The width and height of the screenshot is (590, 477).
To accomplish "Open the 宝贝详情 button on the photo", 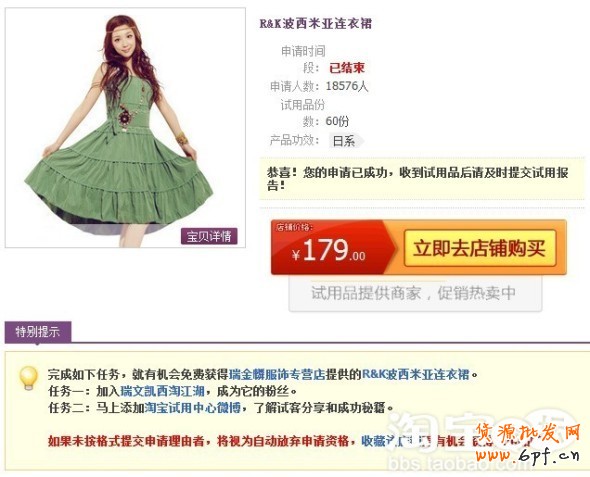I will [209, 236].
